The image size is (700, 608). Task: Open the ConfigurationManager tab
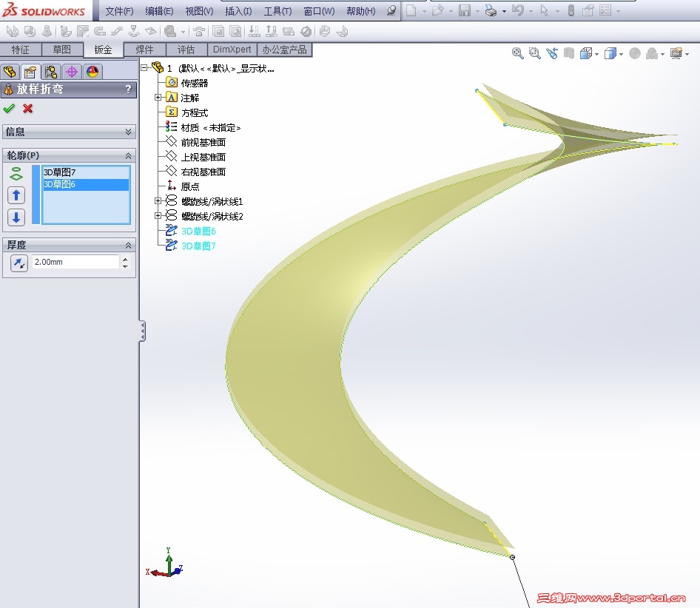pos(51,72)
